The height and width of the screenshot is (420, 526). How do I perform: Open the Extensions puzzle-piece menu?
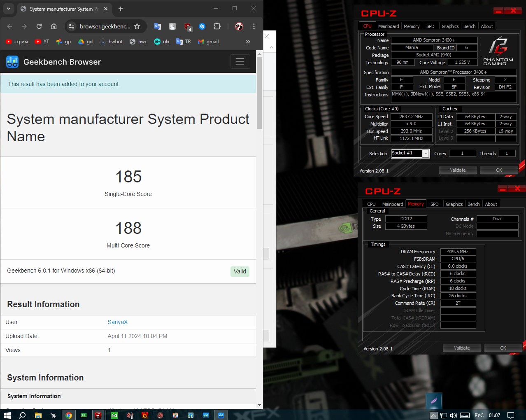coord(217,26)
